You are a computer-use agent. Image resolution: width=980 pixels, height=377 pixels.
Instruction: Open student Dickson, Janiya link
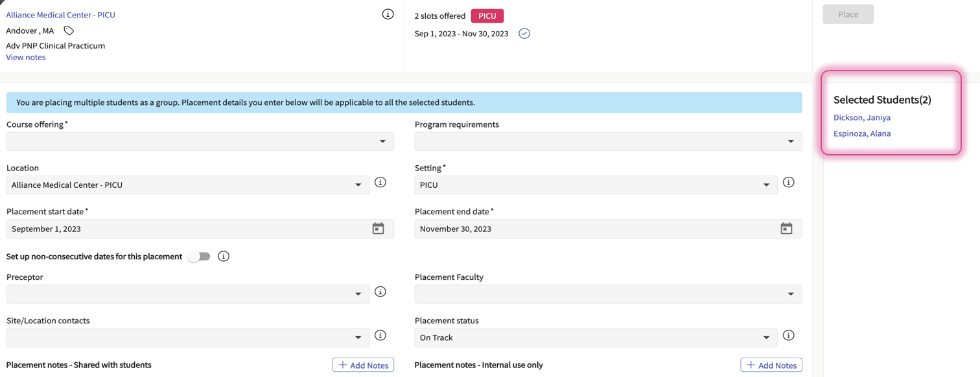pyautogui.click(x=861, y=117)
